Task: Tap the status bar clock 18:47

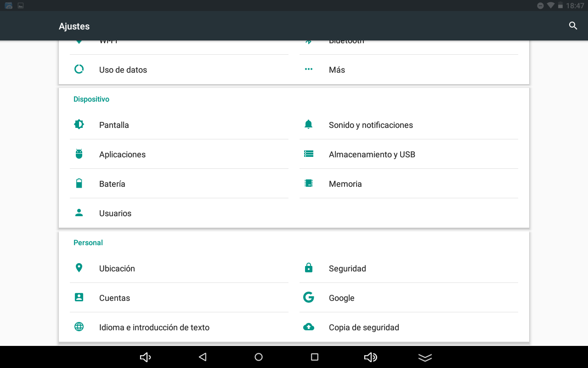Action: 575,6
